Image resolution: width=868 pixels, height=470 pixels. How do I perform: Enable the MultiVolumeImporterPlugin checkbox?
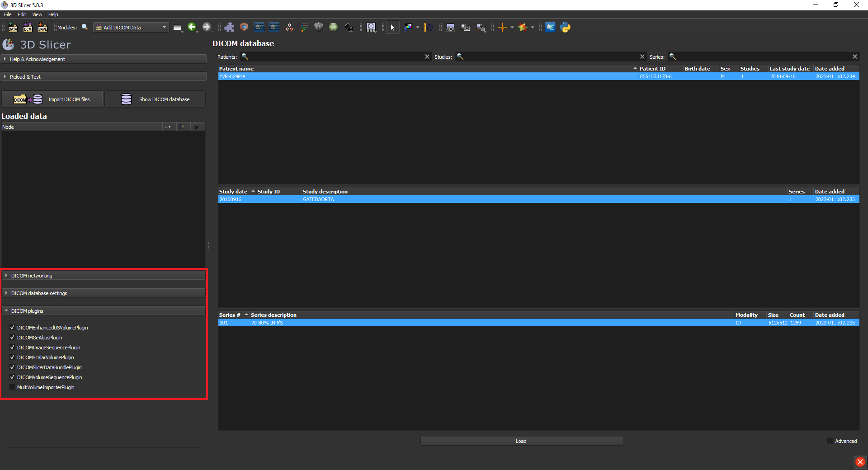click(x=12, y=387)
